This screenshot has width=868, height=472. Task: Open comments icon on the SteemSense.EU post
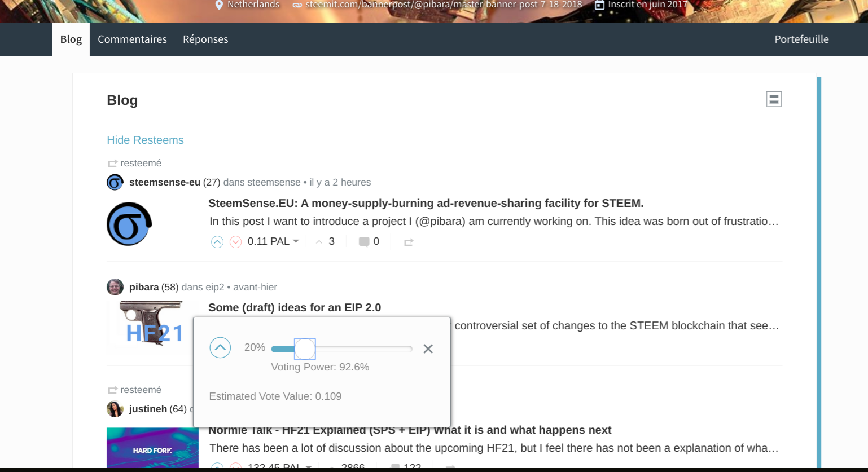click(x=364, y=242)
